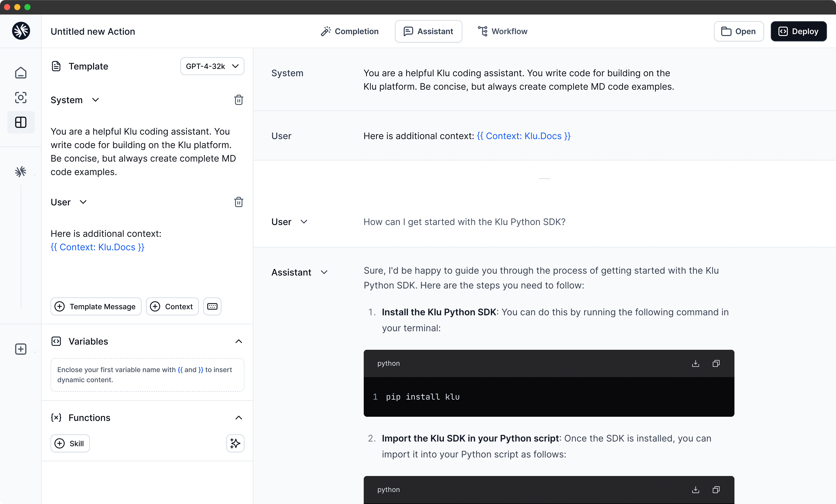Collapse the Variables section
Viewport: 836px width, 504px height.
(x=238, y=341)
